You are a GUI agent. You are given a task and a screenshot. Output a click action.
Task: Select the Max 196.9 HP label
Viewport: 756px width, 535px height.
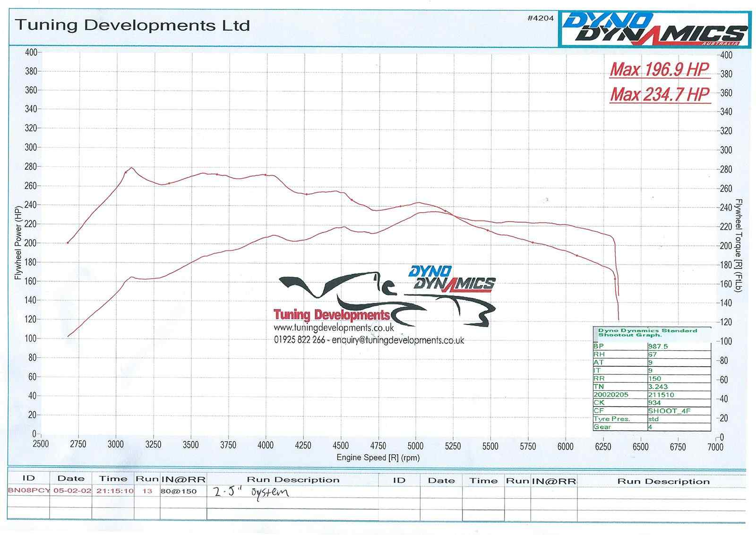[660, 70]
